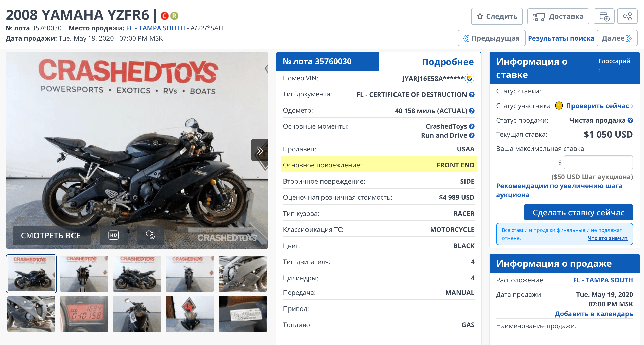The image size is (644, 345).
Task: Open help icon next to Run and Drive
Action: coord(472,135)
